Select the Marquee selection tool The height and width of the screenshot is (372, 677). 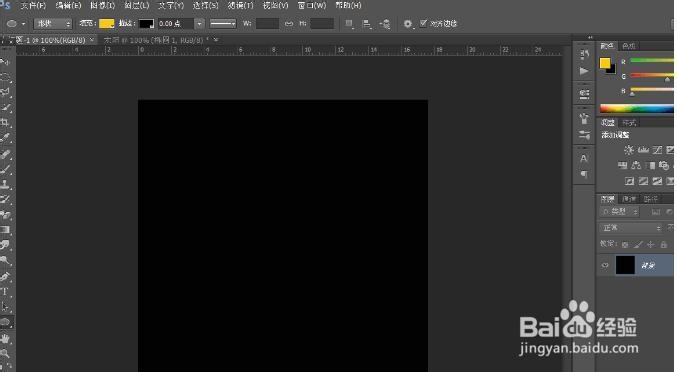(x=5, y=78)
